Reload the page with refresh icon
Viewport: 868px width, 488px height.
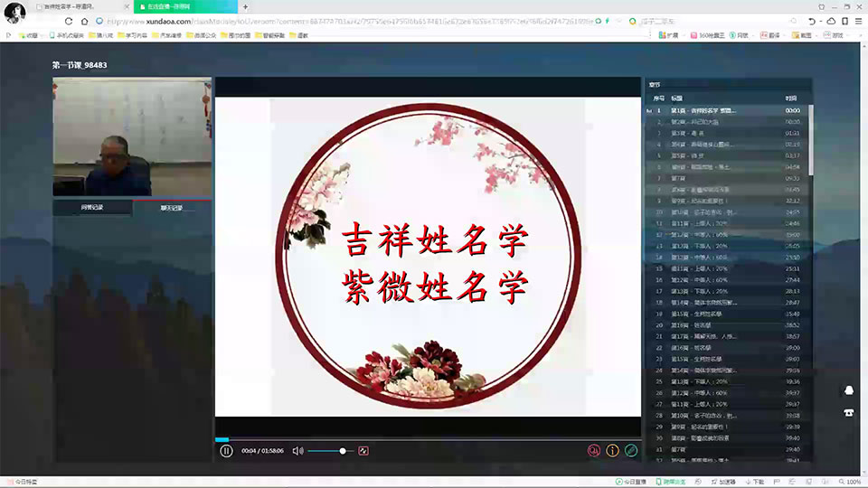[69, 22]
